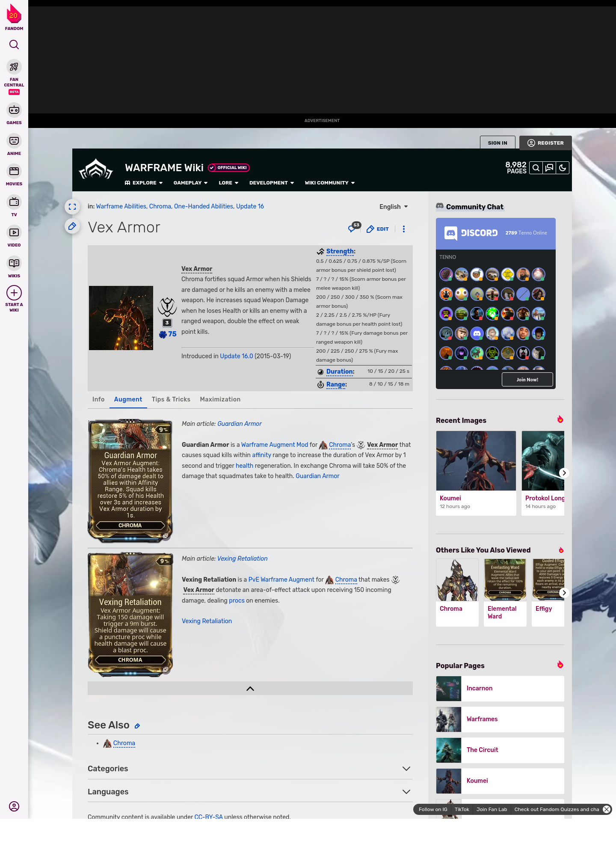
Task: Open the Development dropdown menu
Action: click(x=272, y=183)
